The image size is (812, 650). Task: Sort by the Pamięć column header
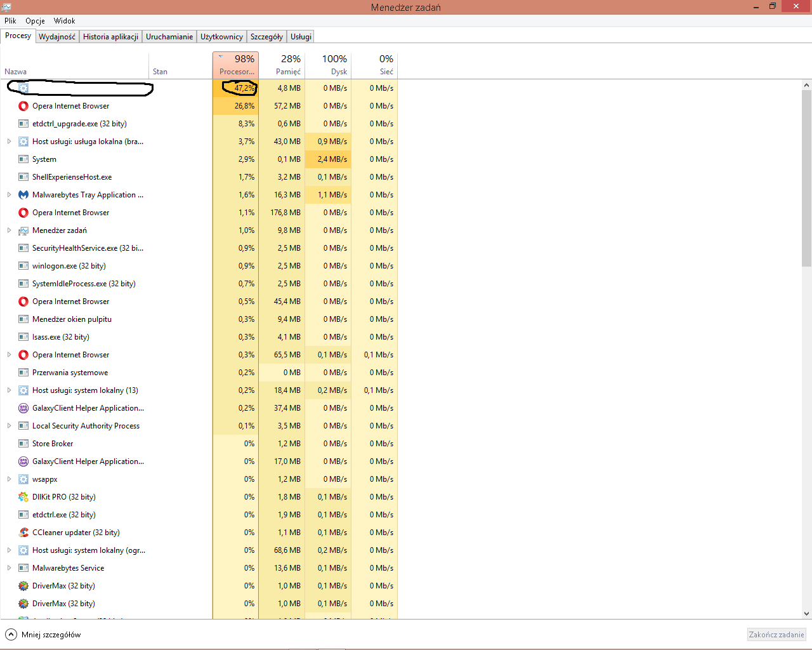282,65
